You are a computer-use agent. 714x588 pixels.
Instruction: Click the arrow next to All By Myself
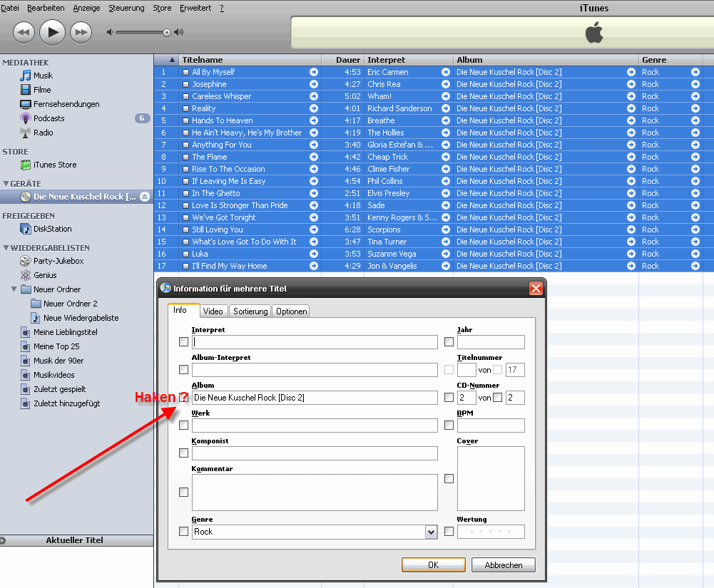(314, 72)
